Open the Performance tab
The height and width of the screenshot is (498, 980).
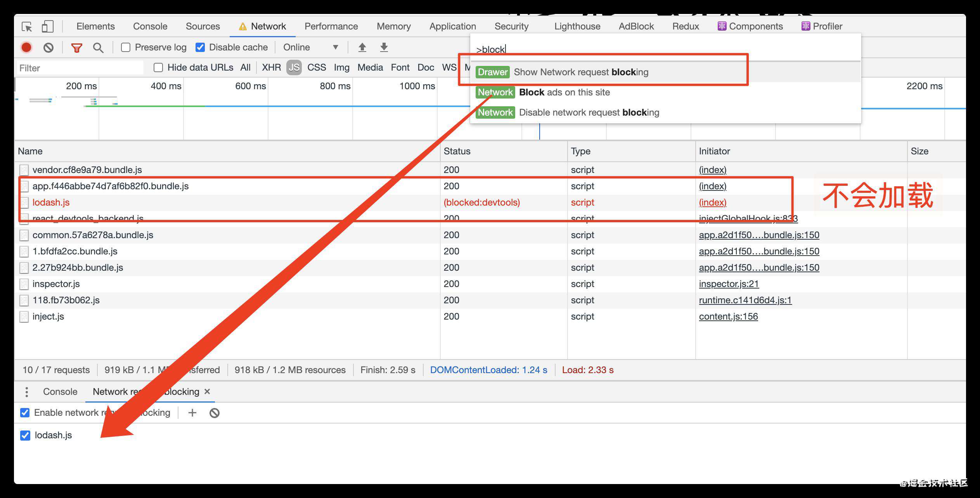pos(331,26)
